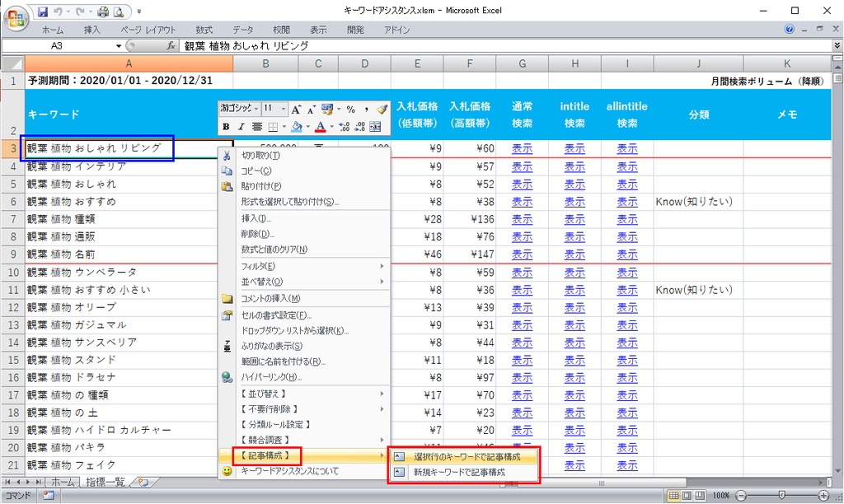Expand the formula bar

(837, 46)
